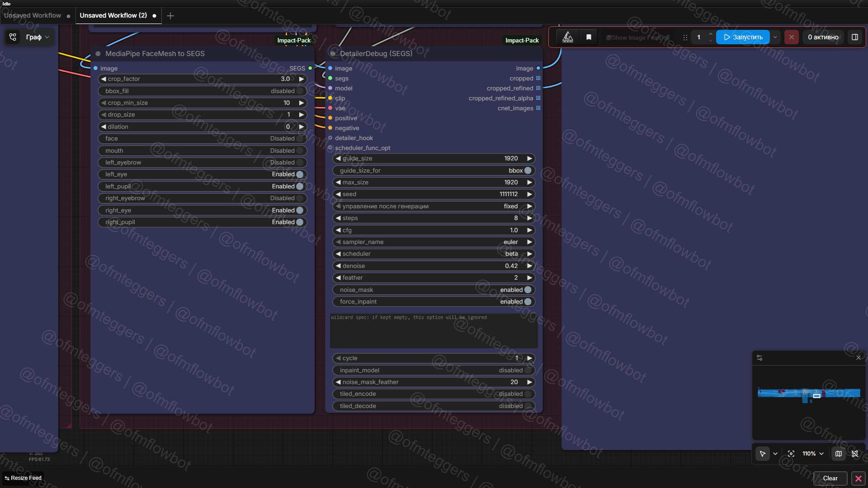Switch to the Unsaved Workflow tab
Screen dimensions: 868x488
33,15
